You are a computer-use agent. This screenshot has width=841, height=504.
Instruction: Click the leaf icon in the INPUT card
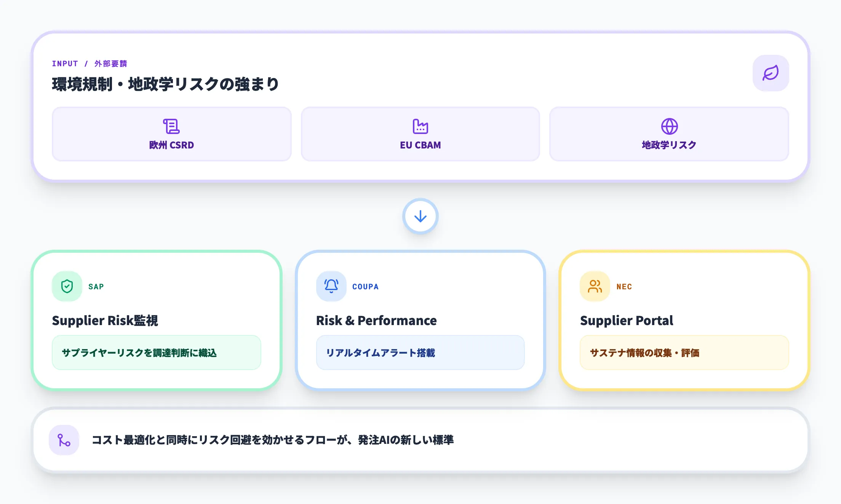(771, 73)
